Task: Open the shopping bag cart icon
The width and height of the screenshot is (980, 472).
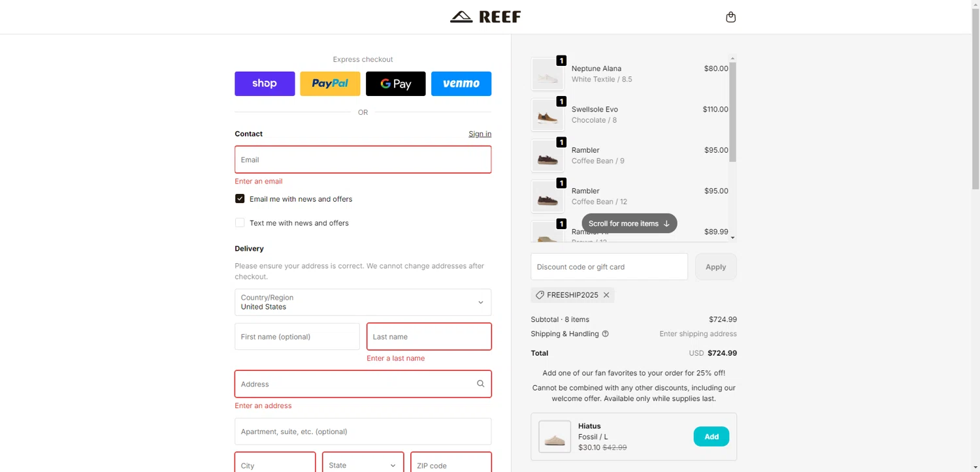Action: [x=730, y=17]
